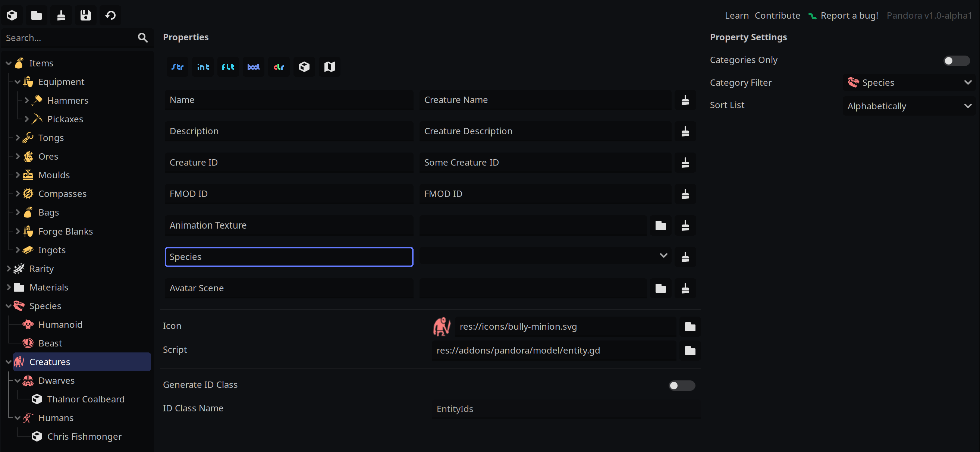Enable Categories Only property filter
Image resolution: width=980 pixels, height=452 pixels.
click(956, 60)
